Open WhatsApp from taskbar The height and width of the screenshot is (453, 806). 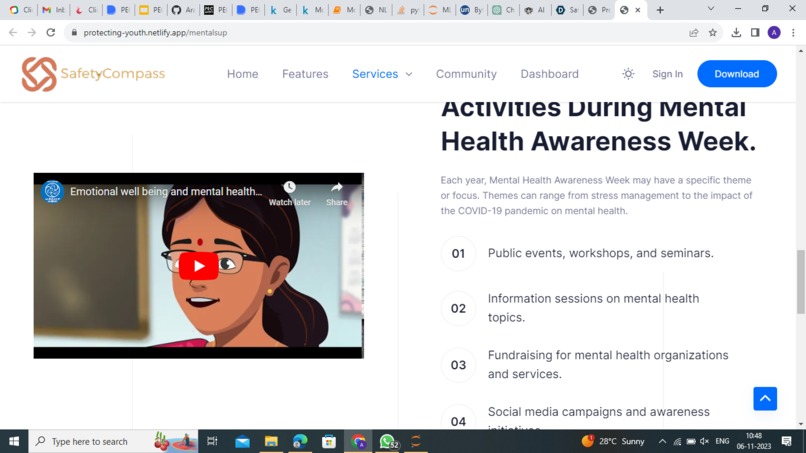tap(388, 441)
